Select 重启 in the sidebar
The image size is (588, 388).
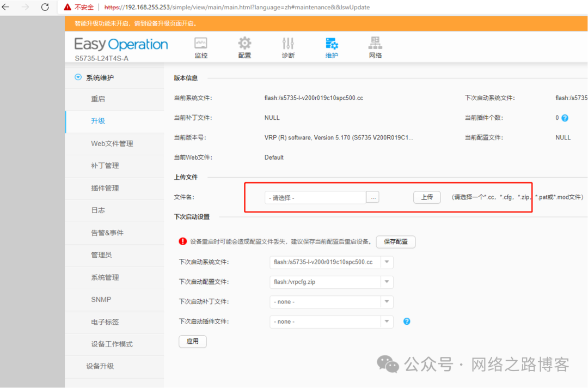[98, 99]
